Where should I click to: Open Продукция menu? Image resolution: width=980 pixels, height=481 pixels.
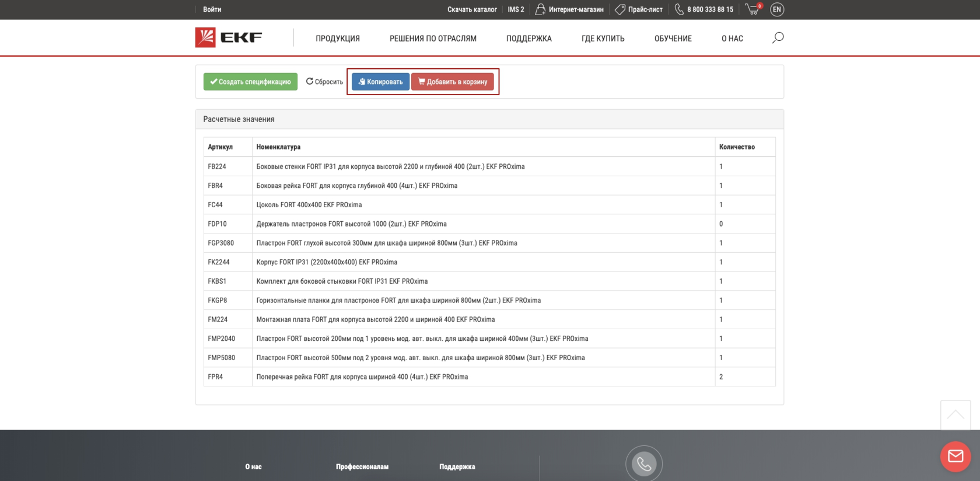(338, 39)
